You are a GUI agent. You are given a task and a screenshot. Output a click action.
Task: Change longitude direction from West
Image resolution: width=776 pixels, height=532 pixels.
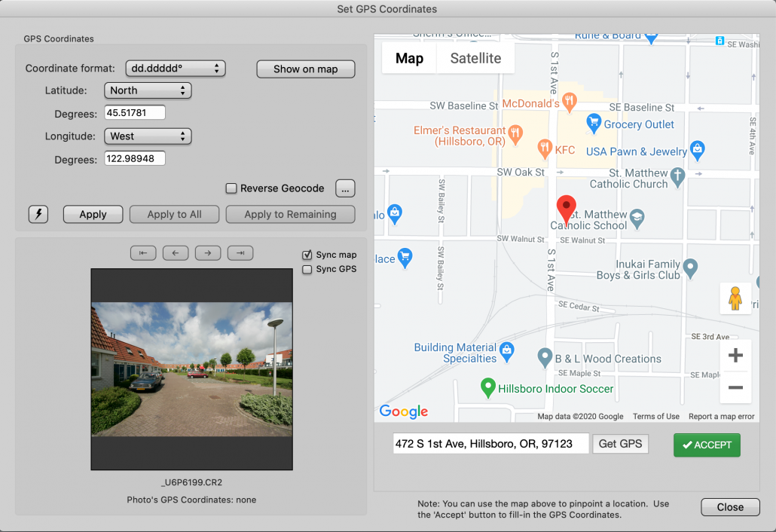pos(148,136)
